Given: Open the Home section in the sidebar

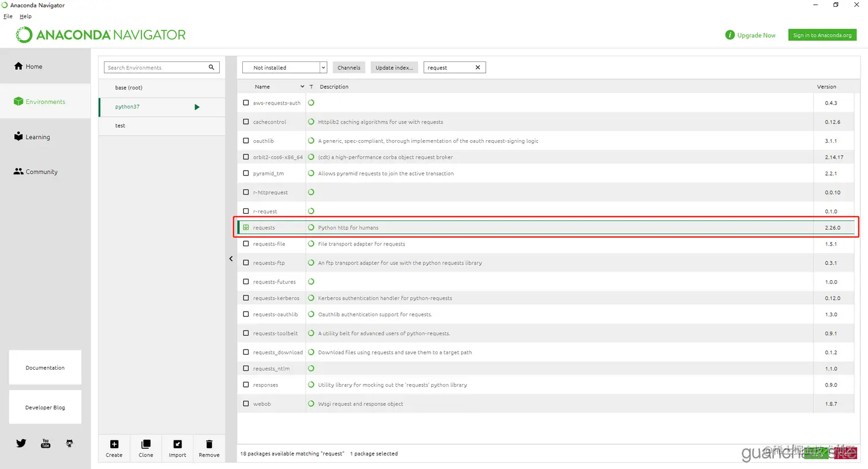Looking at the screenshot, I should (28, 67).
